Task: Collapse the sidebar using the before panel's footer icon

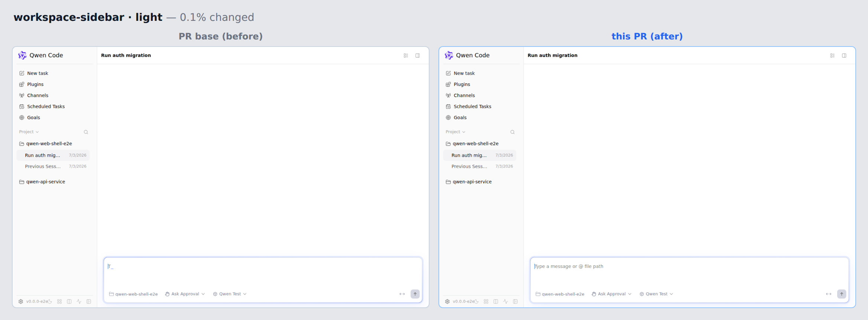Action: point(89,301)
